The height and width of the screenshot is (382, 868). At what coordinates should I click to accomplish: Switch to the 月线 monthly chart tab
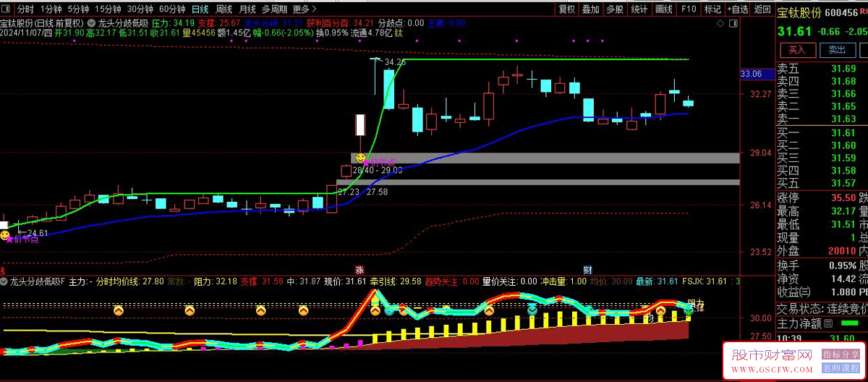pos(247,9)
